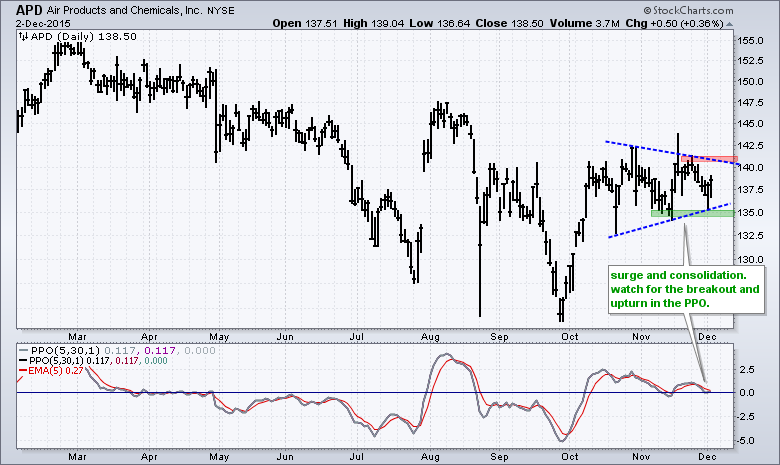Click the Low 136.64 value

(x=440, y=23)
